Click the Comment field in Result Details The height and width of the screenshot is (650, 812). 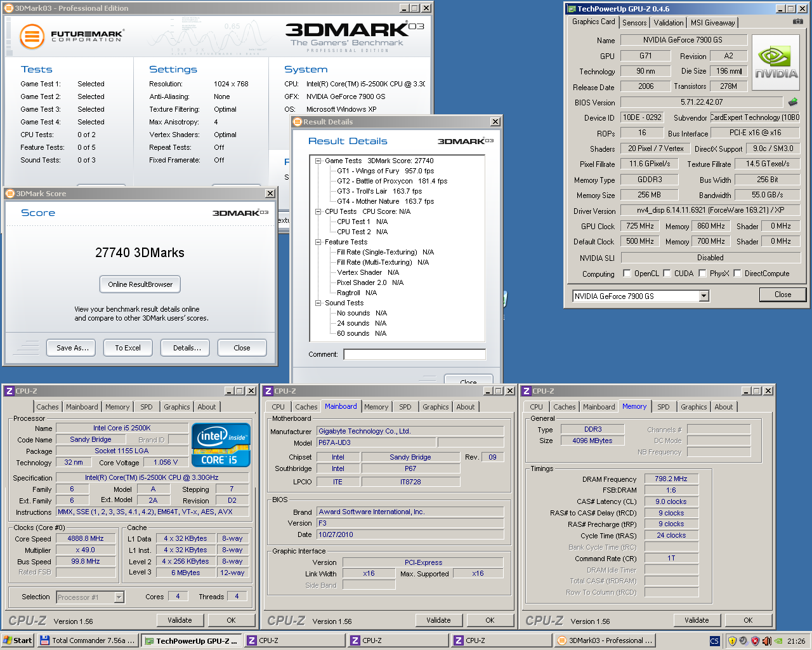pos(414,354)
